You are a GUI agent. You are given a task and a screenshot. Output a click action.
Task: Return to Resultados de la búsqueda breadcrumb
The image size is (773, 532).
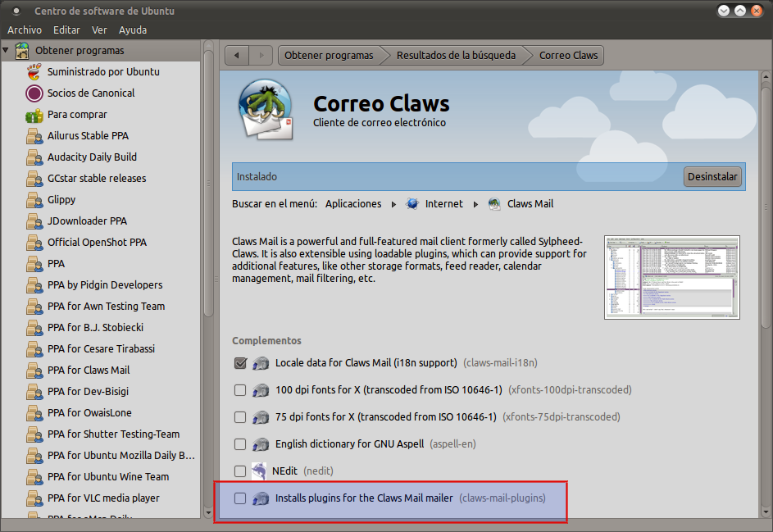tap(456, 55)
